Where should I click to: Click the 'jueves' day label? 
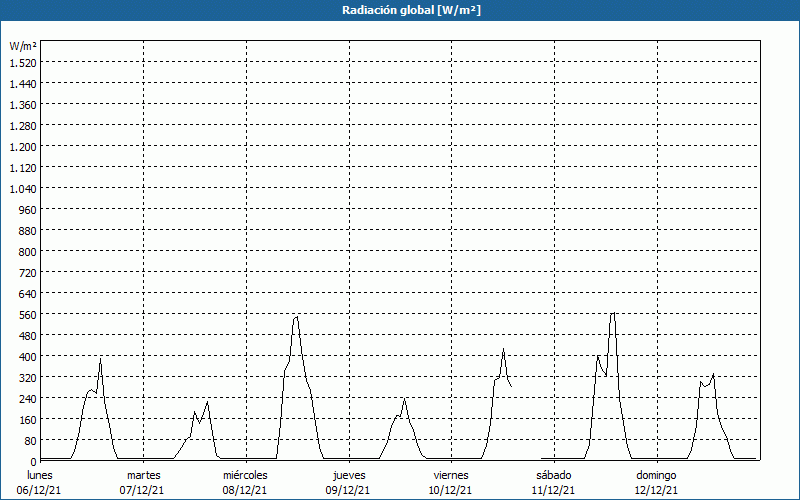(x=349, y=475)
